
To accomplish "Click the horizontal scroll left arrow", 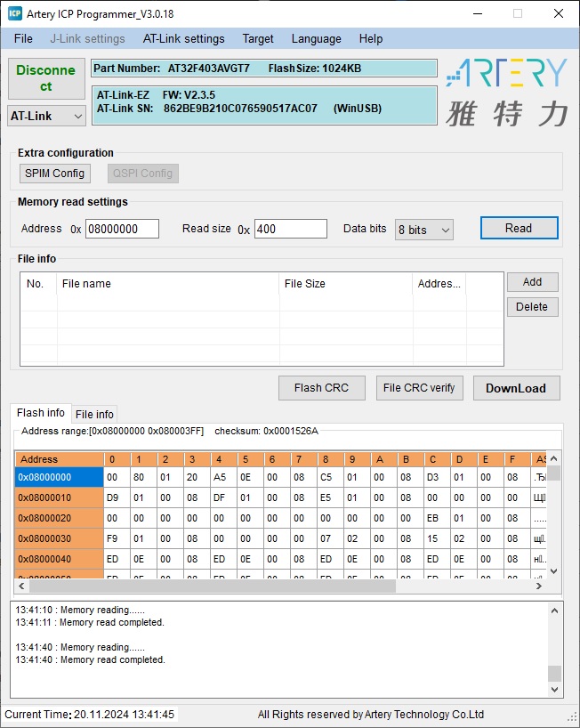I will coord(21,586).
